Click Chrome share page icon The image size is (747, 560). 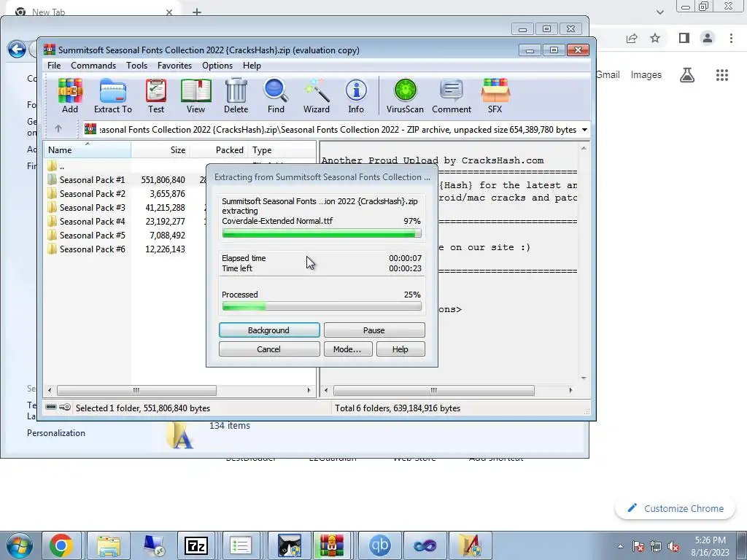click(632, 38)
